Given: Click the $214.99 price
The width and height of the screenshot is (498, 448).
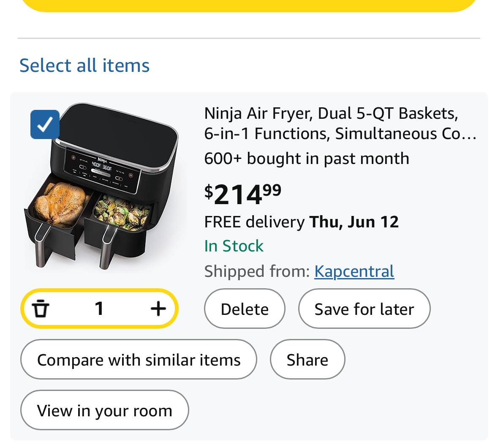Looking at the screenshot, I should [242, 194].
